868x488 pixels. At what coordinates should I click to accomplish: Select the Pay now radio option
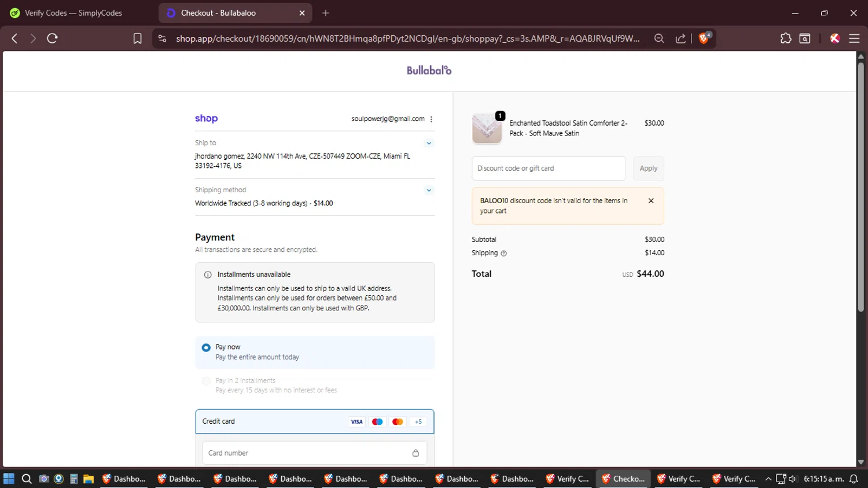tap(206, 348)
